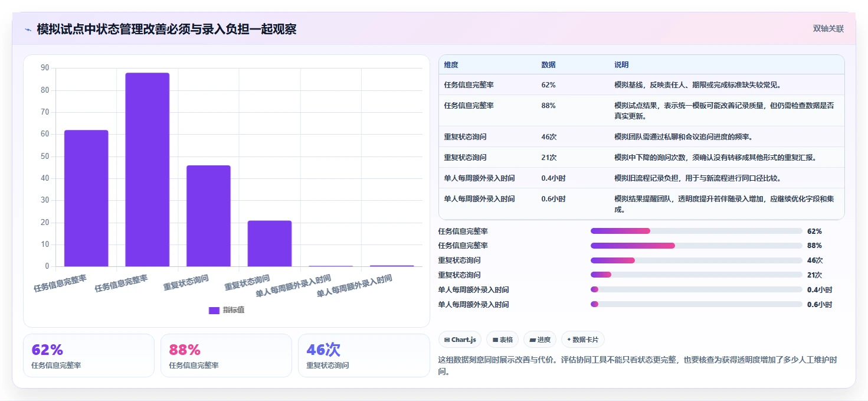The width and height of the screenshot is (868, 401).
Task: Click the 指标值 legend color swatch
Action: click(x=214, y=310)
